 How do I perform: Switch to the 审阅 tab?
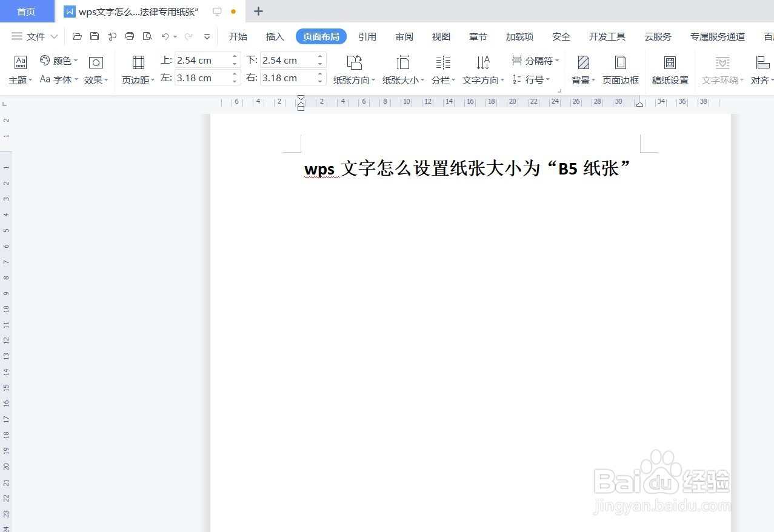click(x=404, y=36)
